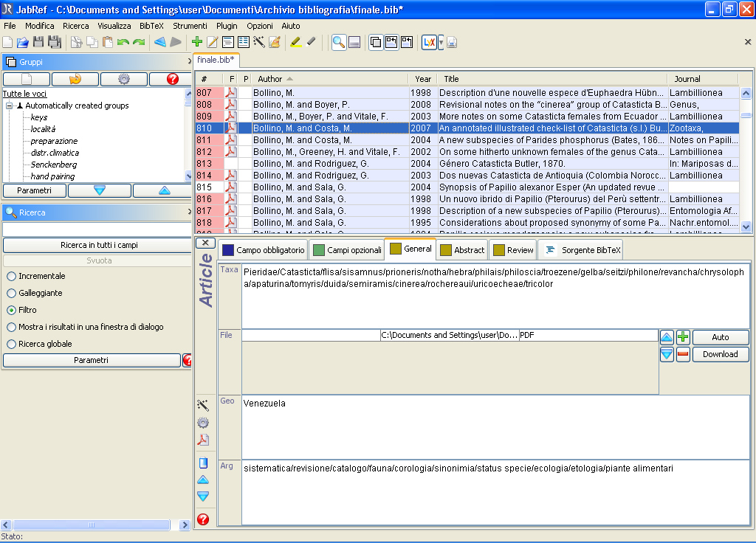Select the Galleggiante radio button
The height and width of the screenshot is (543, 756).
click(x=11, y=293)
